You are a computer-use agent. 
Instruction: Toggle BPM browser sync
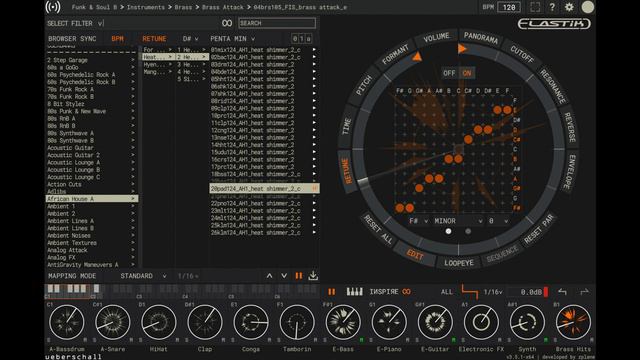pyautogui.click(x=118, y=39)
